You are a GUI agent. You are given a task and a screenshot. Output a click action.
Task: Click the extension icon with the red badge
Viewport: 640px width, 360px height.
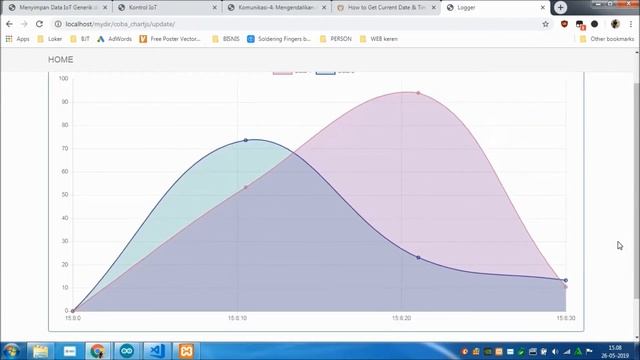(x=580, y=24)
